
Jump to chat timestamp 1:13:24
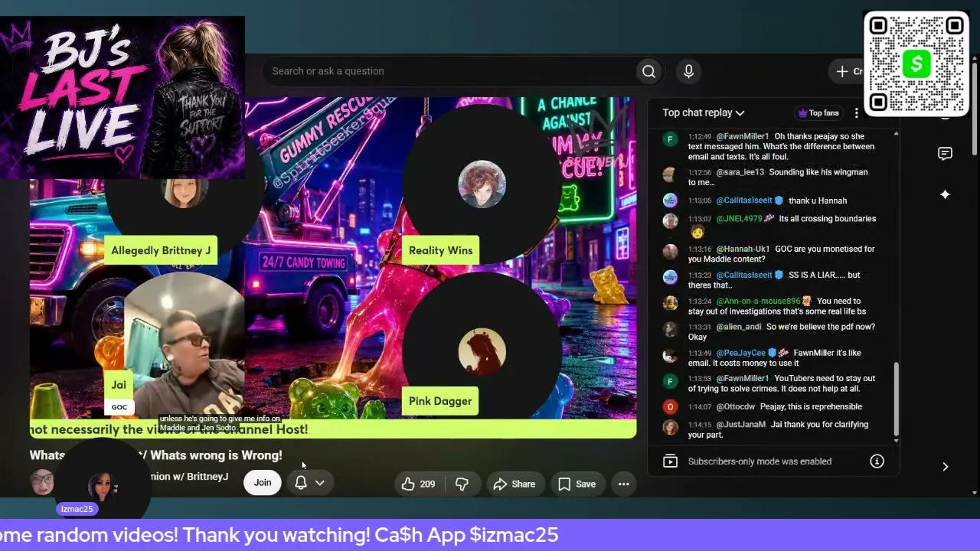tap(700, 301)
